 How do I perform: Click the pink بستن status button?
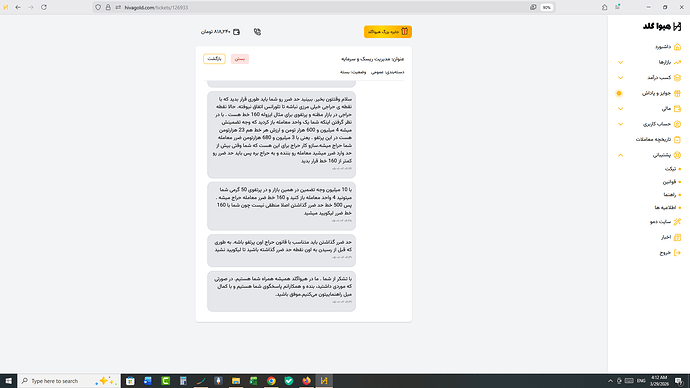pos(240,59)
